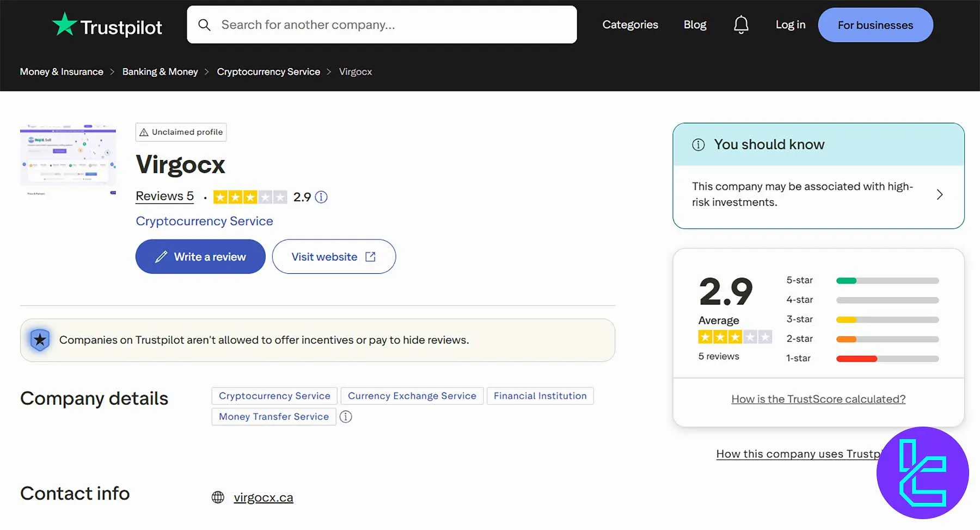Open the notification bell
Screen dimensions: 980x530
click(x=740, y=24)
